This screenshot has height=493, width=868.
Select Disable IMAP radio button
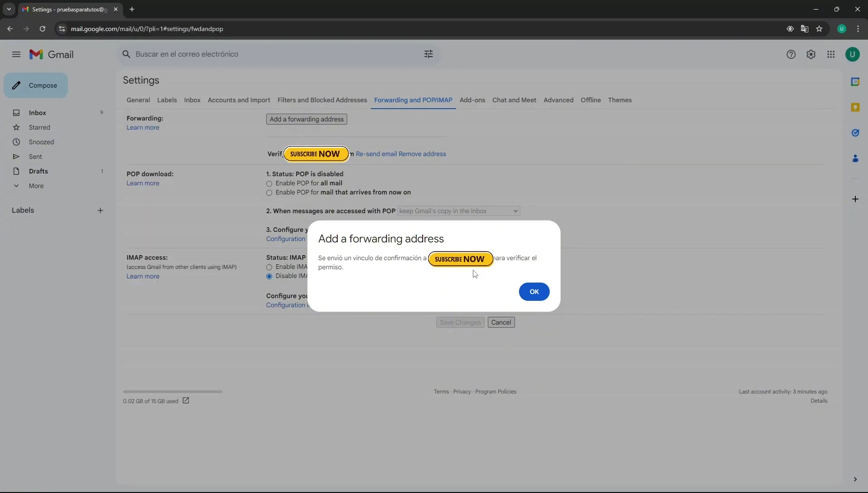tap(269, 276)
